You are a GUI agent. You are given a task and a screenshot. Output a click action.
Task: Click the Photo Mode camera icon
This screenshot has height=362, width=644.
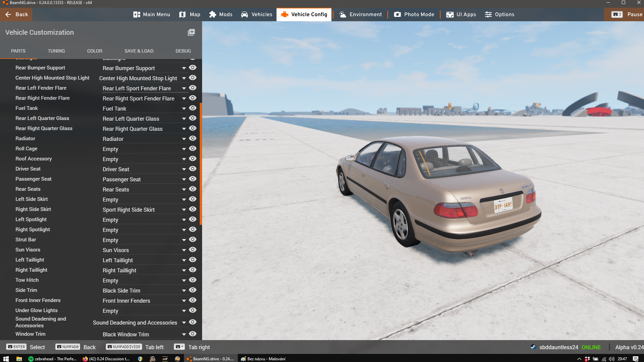(397, 14)
